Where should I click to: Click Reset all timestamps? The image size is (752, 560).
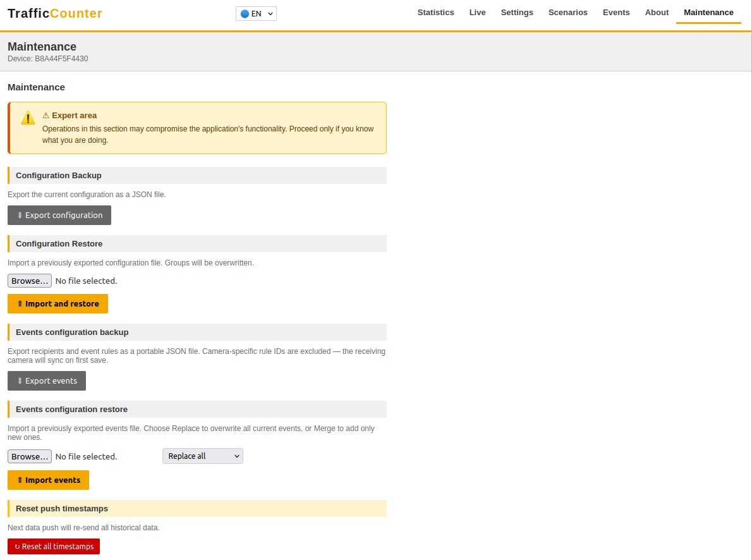click(54, 546)
